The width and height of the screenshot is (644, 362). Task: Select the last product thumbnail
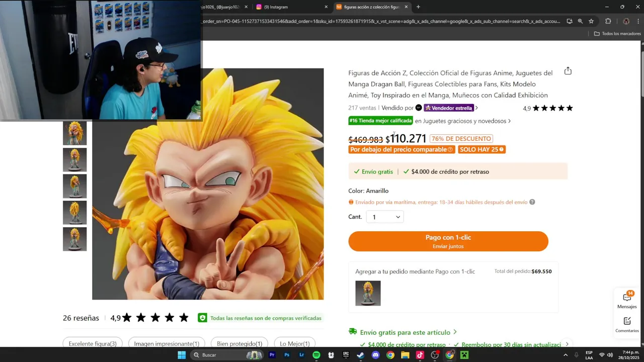click(x=74, y=239)
